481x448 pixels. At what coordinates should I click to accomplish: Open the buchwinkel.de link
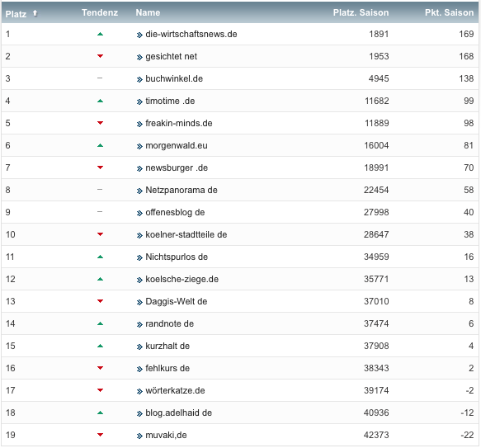click(x=174, y=79)
